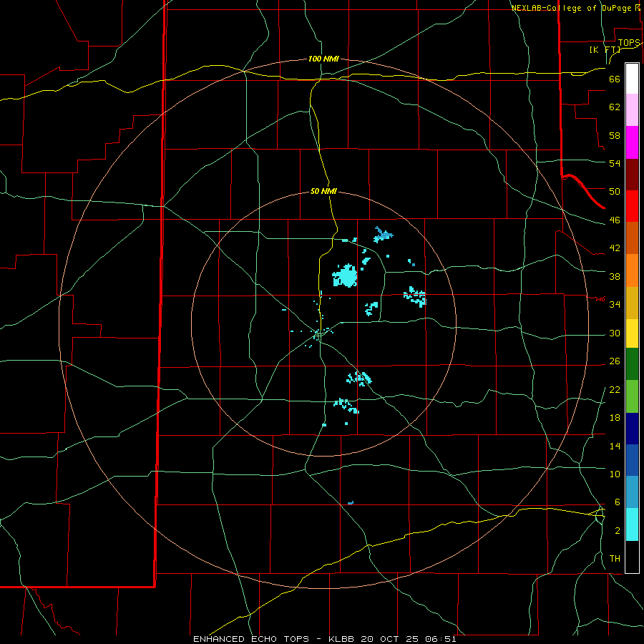The image size is (644, 644).
Task: Pick the gold swatch in the legend
Action: pos(632,303)
